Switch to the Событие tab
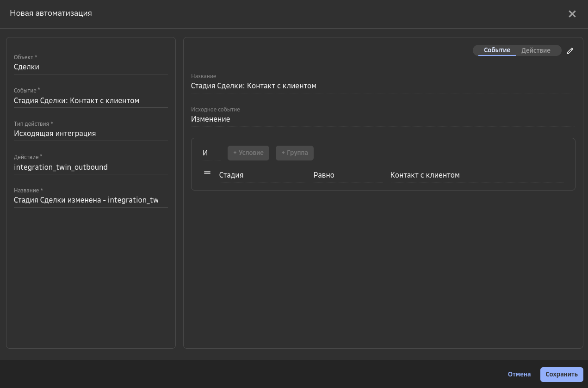 click(x=497, y=50)
